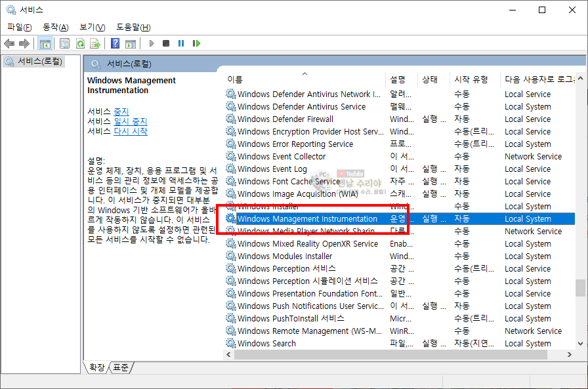The height and width of the screenshot is (389, 588).
Task: Open the Properties toolbar icon
Action: (64, 43)
